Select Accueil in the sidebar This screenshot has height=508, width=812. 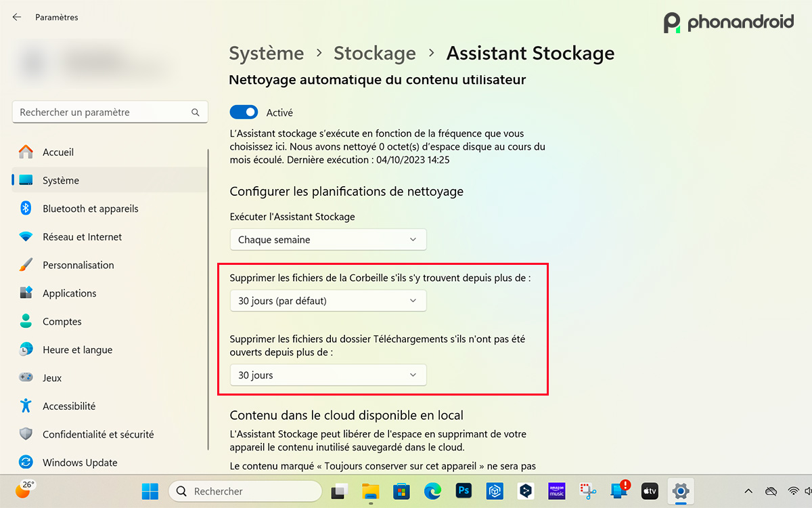point(58,152)
